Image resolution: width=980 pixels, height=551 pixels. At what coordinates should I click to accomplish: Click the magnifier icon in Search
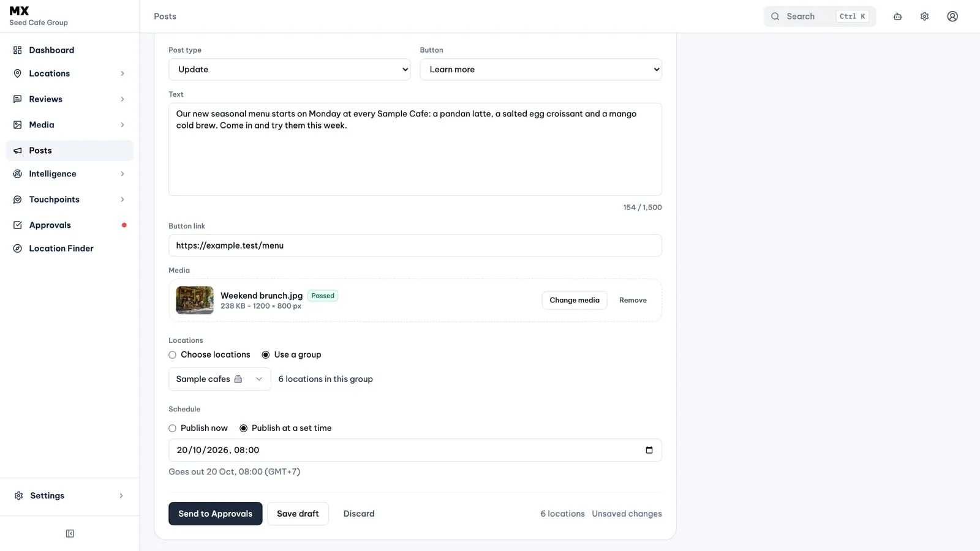click(775, 17)
